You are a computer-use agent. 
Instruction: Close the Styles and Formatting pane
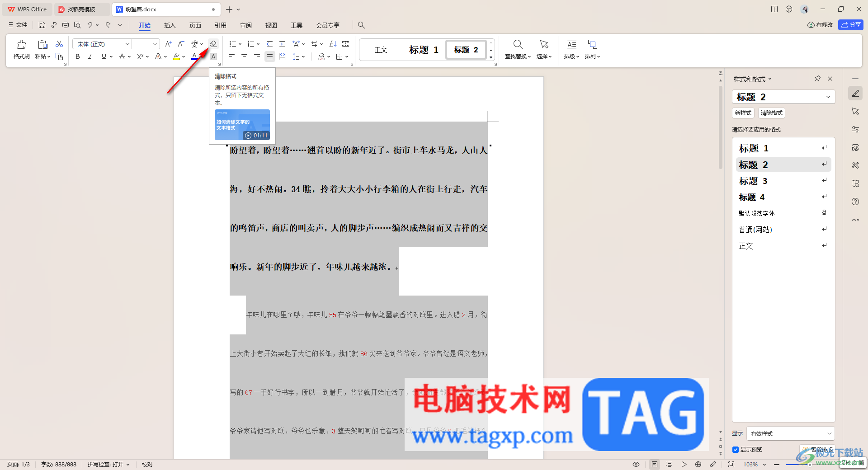(x=830, y=79)
